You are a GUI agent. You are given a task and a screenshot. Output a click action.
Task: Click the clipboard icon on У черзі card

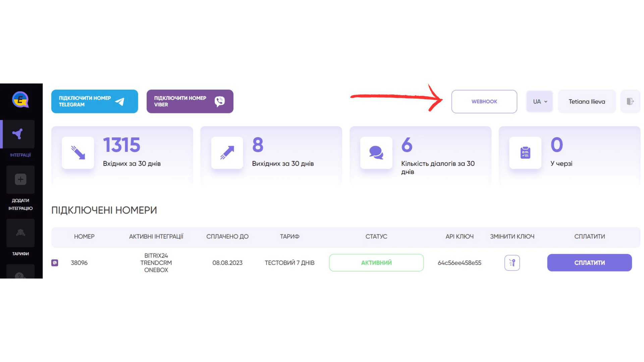(525, 153)
